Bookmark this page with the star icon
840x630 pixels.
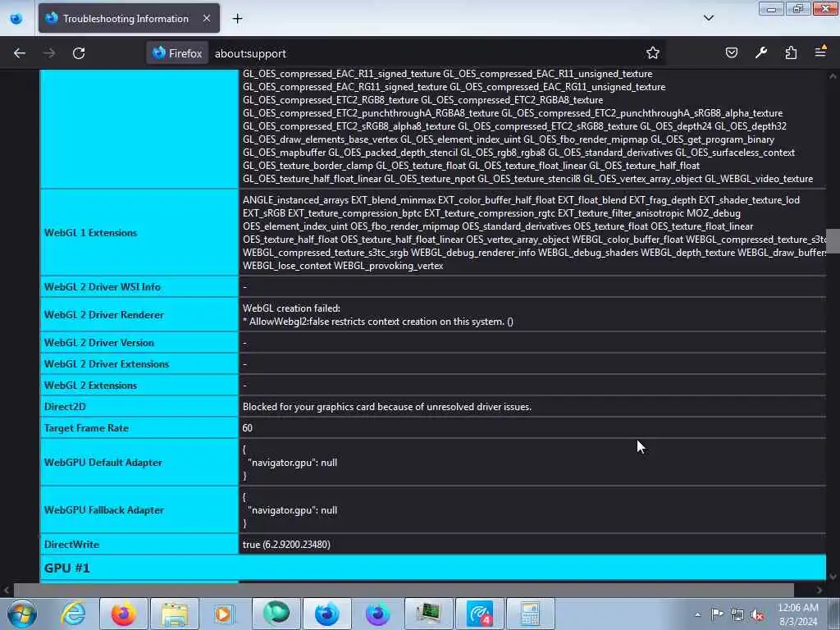tap(652, 53)
